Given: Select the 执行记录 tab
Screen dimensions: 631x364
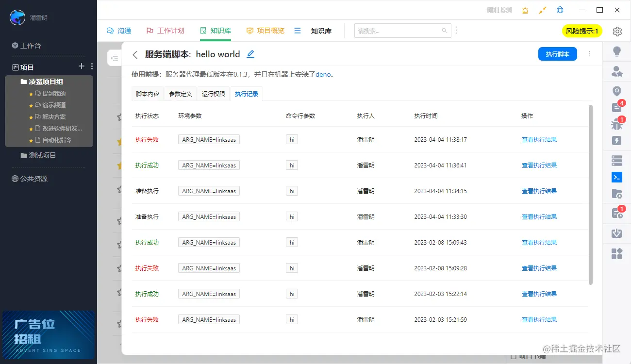Looking at the screenshot, I should tap(247, 94).
